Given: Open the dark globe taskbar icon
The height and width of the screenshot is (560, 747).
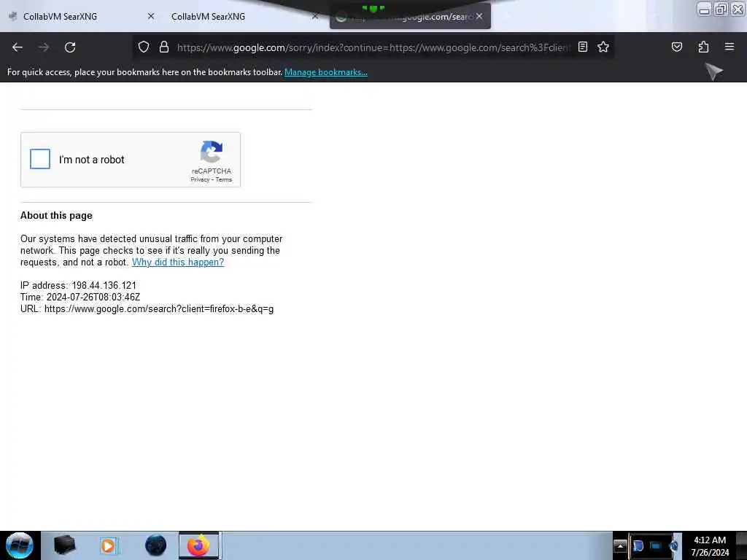Looking at the screenshot, I should coord(155,545).
